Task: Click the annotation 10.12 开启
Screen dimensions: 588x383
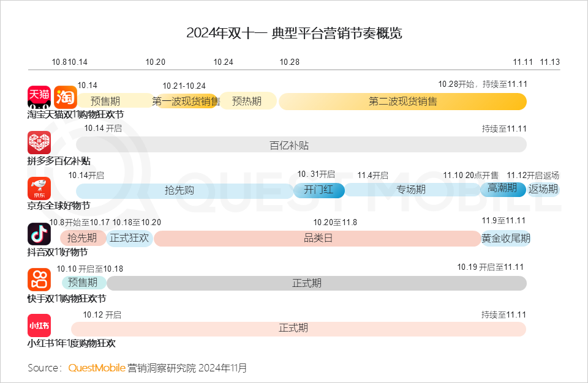Action: [102, 315]
